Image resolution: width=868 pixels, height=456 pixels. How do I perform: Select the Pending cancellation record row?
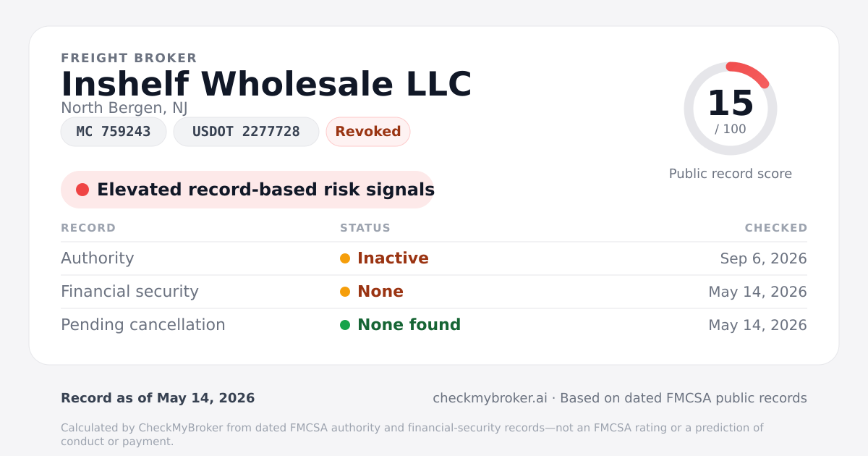point(434,325)
